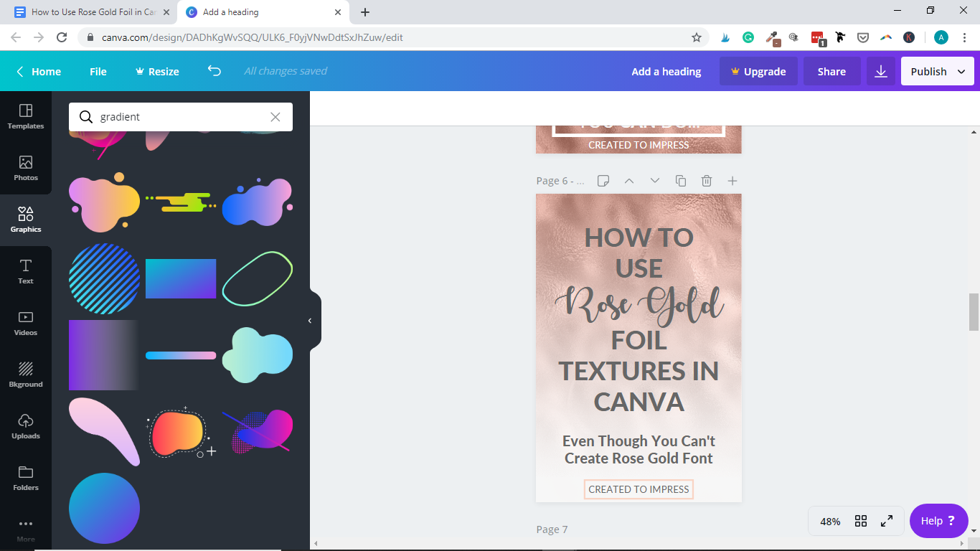Click the canvas vertical scrollbar thumb
The width and height of the screenshot is (980, 551).
pyautogui.click(x=974, y=312)
